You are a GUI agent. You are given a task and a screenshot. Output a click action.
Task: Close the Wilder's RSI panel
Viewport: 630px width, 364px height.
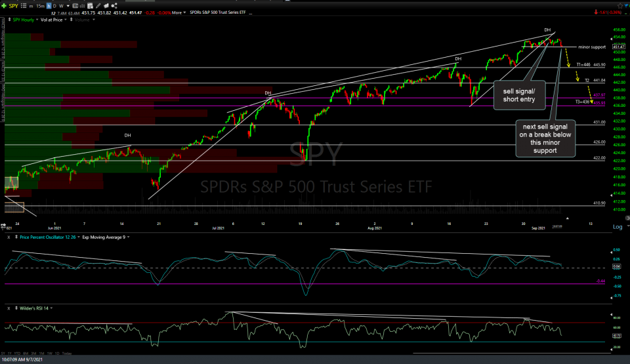click(9, 308)
